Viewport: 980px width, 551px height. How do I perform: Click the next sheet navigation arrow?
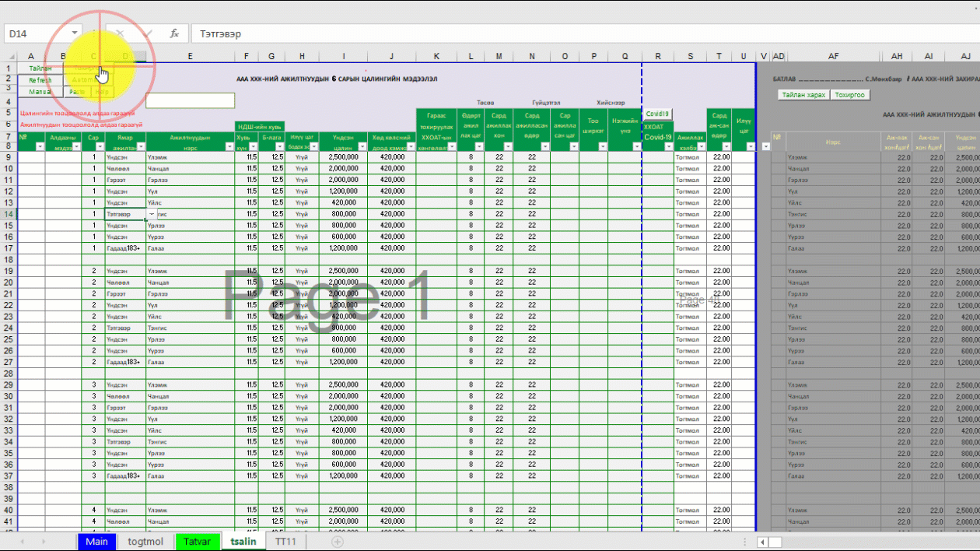click(44, 542)
